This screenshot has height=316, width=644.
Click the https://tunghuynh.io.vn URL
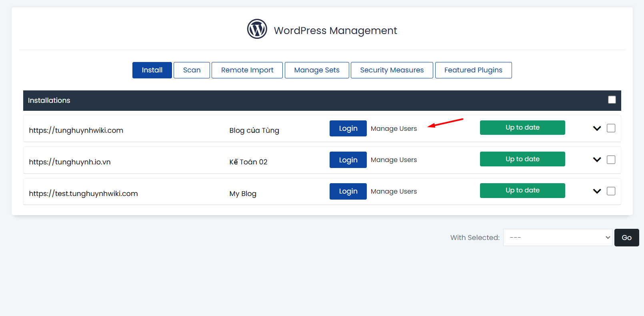tap(70, 162)
